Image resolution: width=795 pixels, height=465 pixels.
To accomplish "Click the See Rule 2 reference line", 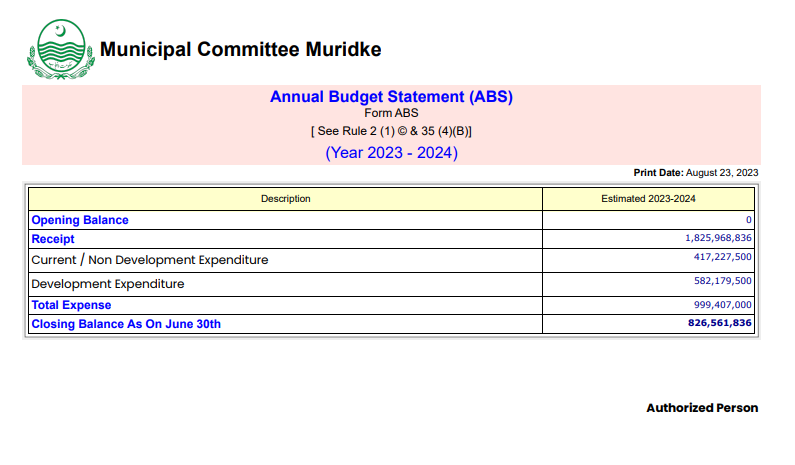I will [x=391, y=132].
